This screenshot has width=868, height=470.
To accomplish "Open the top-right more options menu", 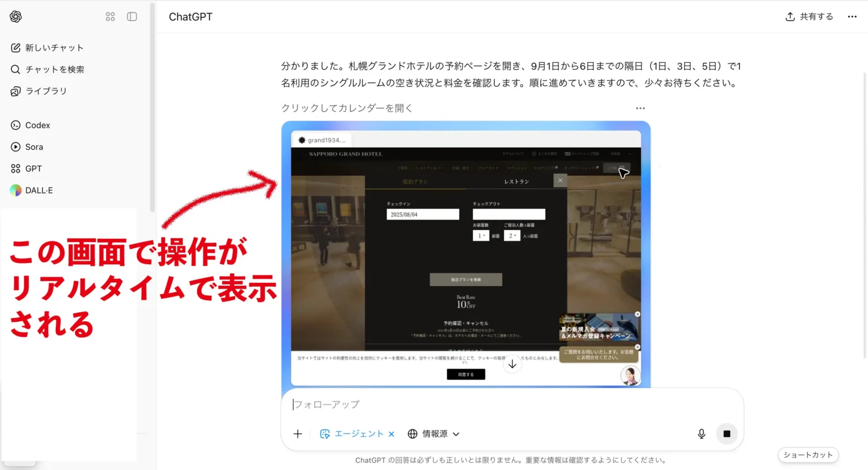I will point(852,17).
